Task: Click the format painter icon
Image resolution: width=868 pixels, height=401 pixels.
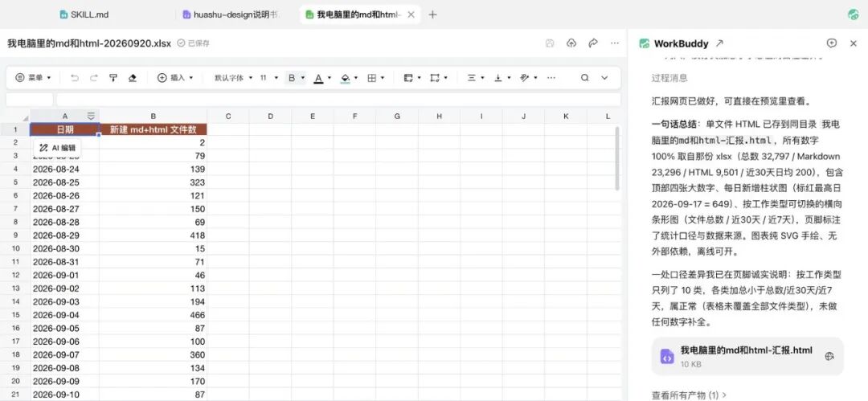Action: click(x=113, y=78)
